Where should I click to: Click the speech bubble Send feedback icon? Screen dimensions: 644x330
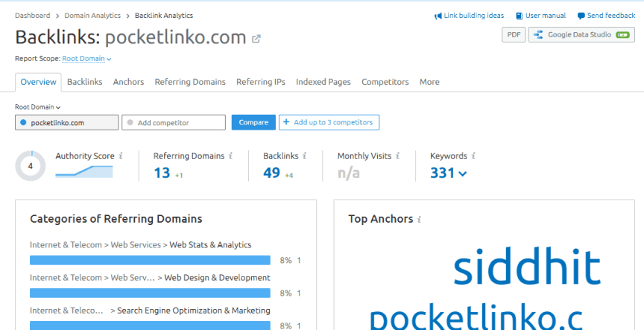581,16
